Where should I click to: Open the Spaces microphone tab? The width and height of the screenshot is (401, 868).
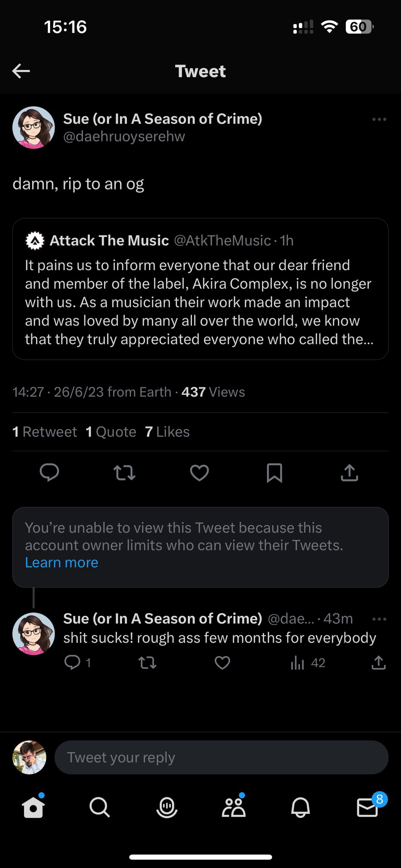[167, 807]
